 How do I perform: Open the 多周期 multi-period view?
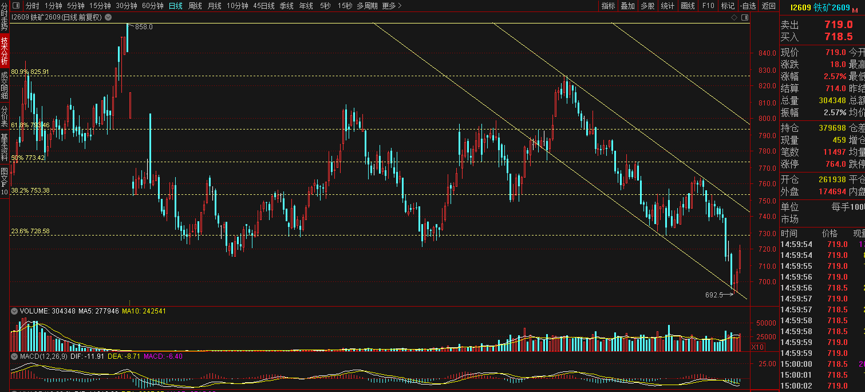tap(367, 6)
